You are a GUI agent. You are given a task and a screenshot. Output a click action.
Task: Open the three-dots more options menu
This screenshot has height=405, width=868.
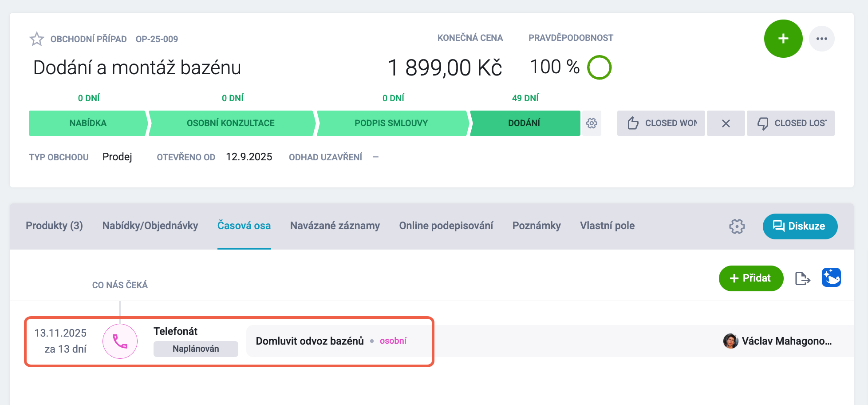point(822,39)
